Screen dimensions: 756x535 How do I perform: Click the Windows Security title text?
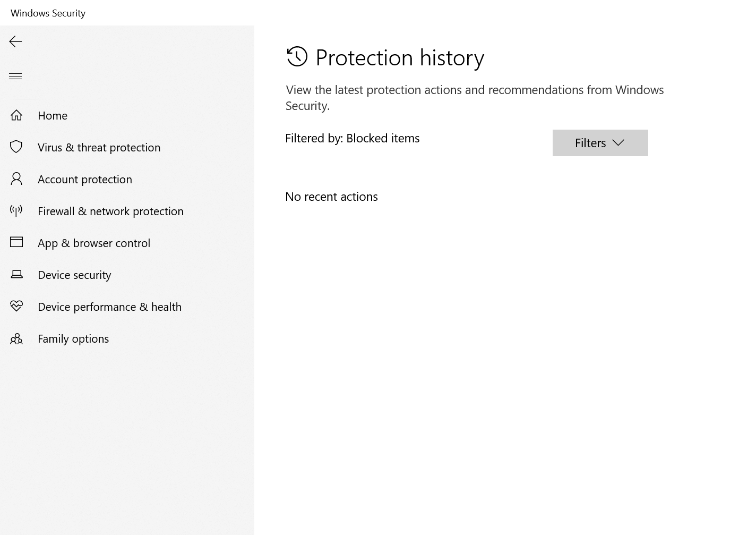pyautogui.click(x=48, y=13)
